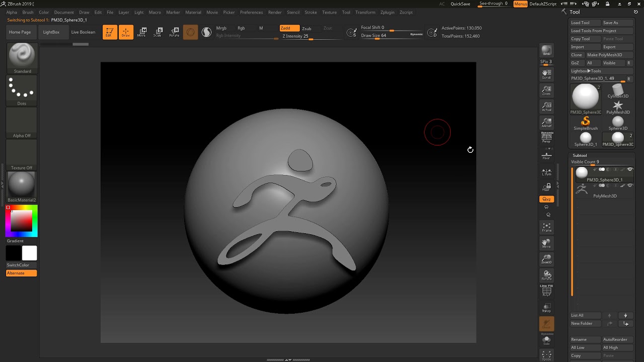Open Texture Off selector

click(x=22, y=155)
